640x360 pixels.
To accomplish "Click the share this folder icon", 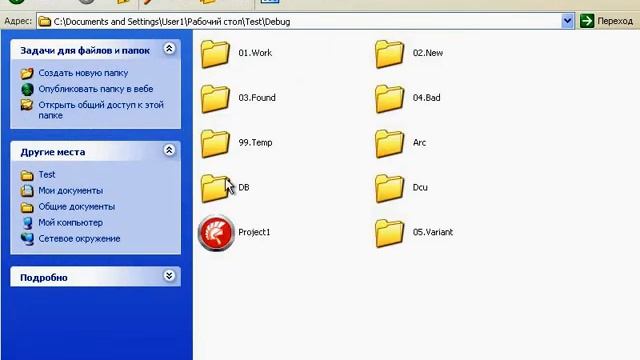I will tap(27, 105).
